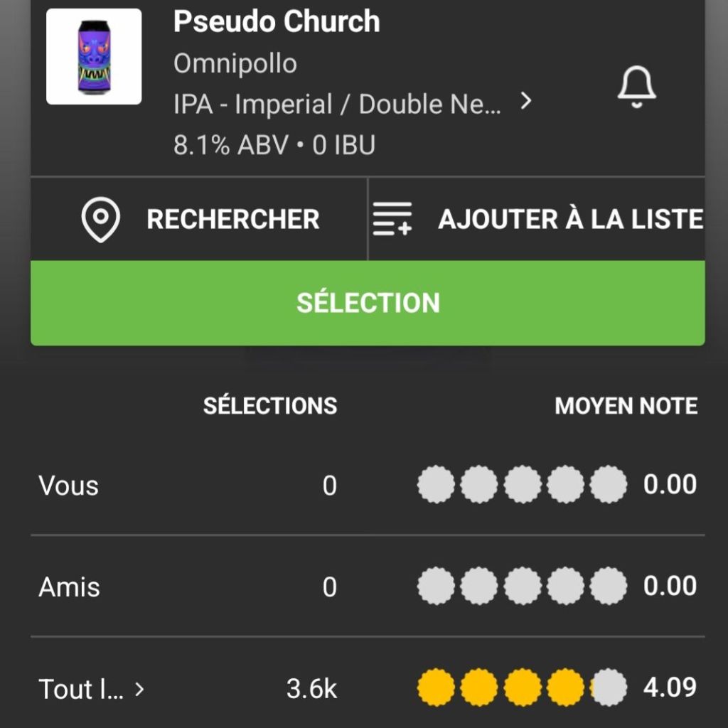Tap the first yellow global rating cap
Screen dimensions: 728x728
[435, 688]
